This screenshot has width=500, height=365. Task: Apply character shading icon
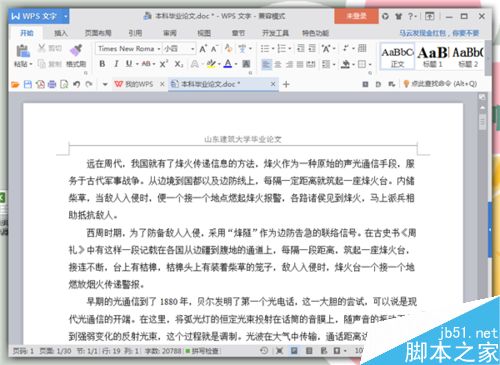(x=246, y=64)
